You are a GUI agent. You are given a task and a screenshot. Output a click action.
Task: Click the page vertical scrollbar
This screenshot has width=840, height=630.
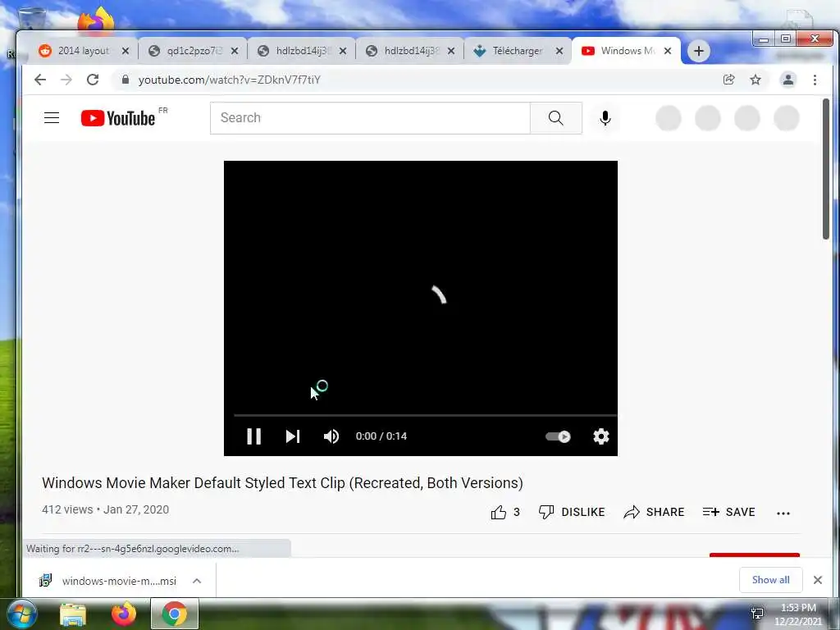[825, 169]
